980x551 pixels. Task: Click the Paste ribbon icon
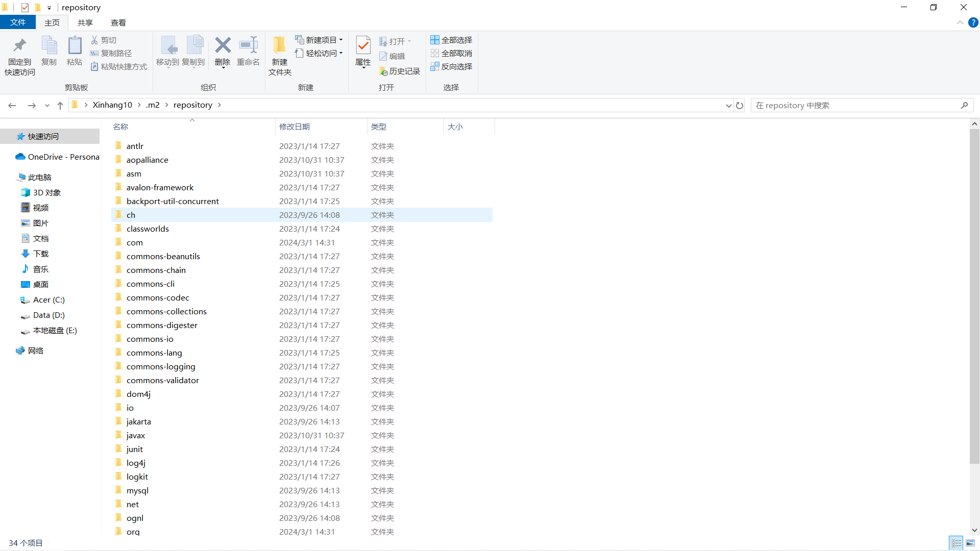pyautogui.click(x=75, y=52)
